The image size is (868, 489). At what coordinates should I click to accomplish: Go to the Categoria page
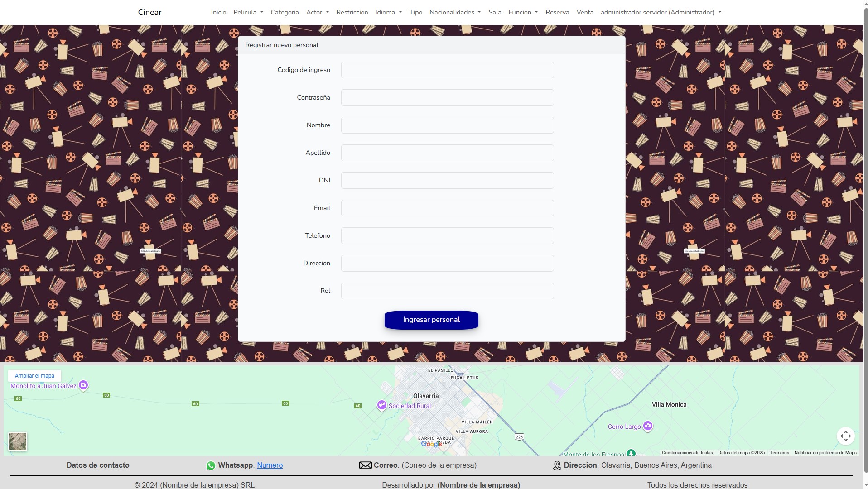pos(285,12)
